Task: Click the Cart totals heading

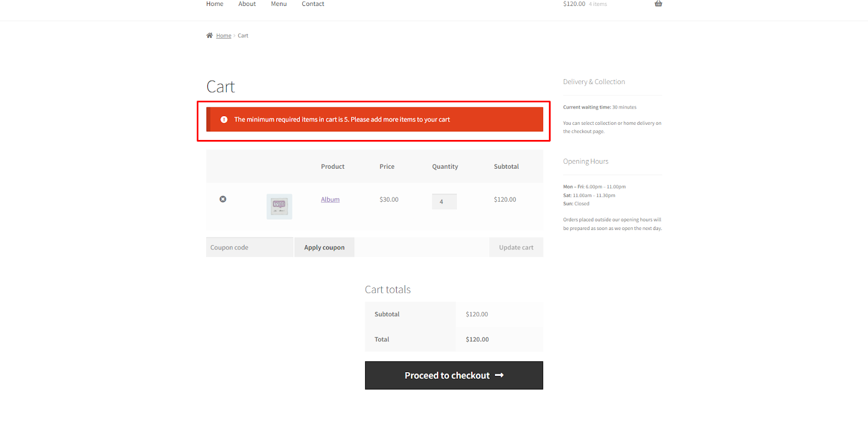Action: pyautogui.click(x=388, y=290)
